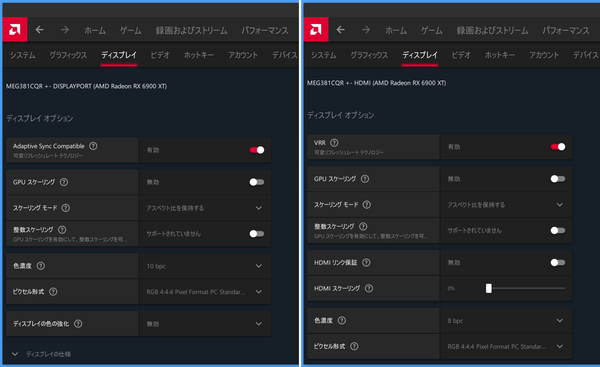
Task: Click help icon next to ディスプレイの色の強化
Action: 78,324
